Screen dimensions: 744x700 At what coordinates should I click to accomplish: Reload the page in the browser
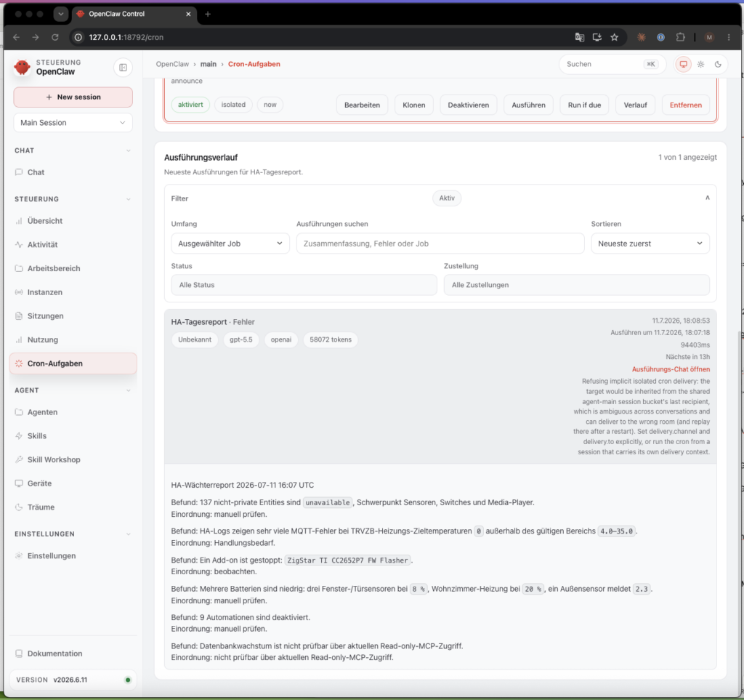55,37
